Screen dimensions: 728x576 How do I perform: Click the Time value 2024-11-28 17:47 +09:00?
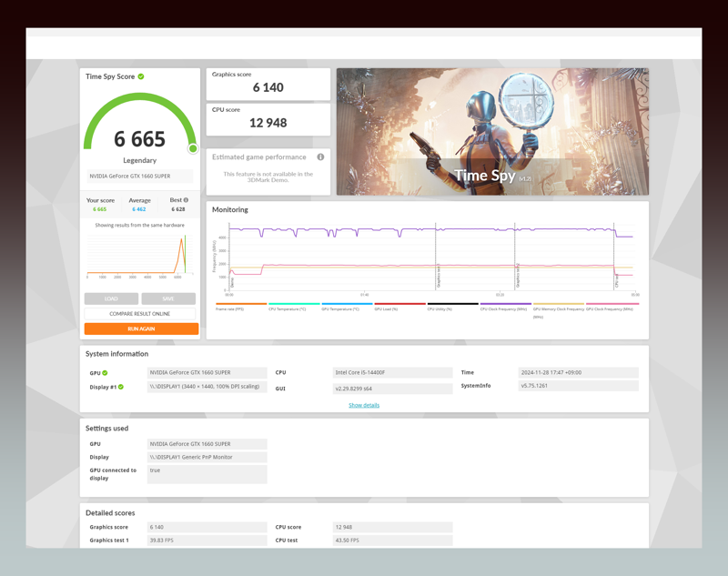coord(578,373)
